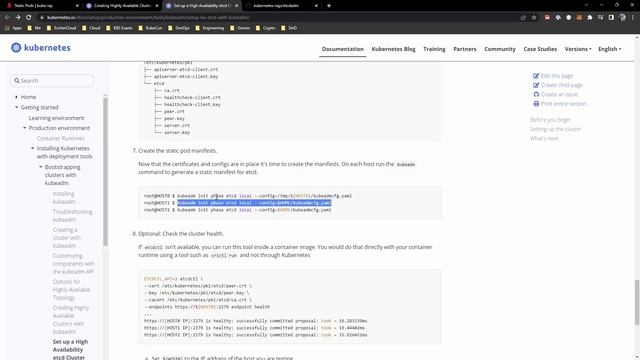Image resolution: width=640 pixels, height=360 pixels.
Task: Collapse the Getting started section arrow
Action: click(x=16, y=107)
